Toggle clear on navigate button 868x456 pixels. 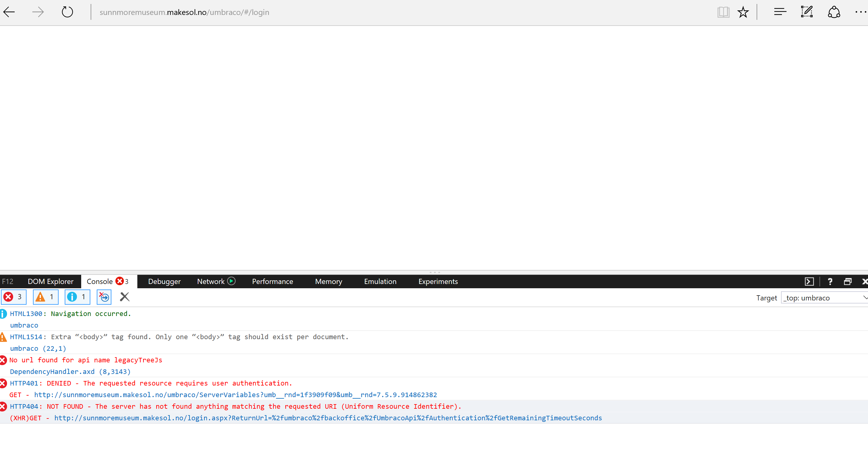[x=104, y=297]
